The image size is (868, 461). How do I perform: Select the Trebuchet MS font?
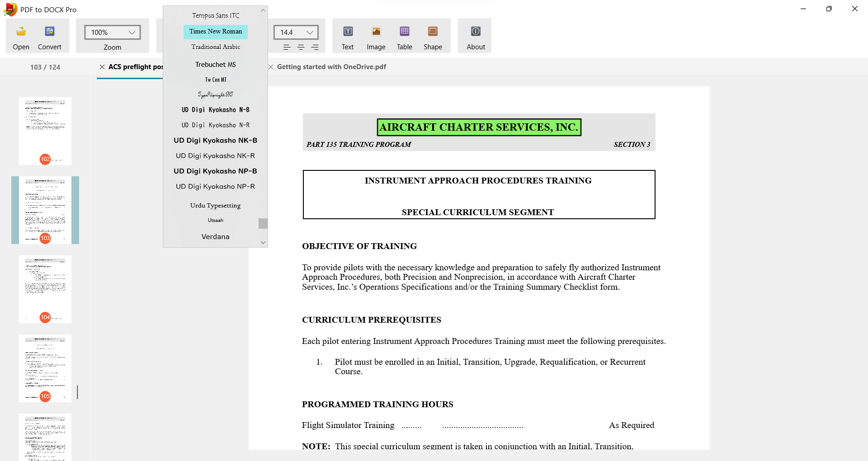click(x=215, y=64)
